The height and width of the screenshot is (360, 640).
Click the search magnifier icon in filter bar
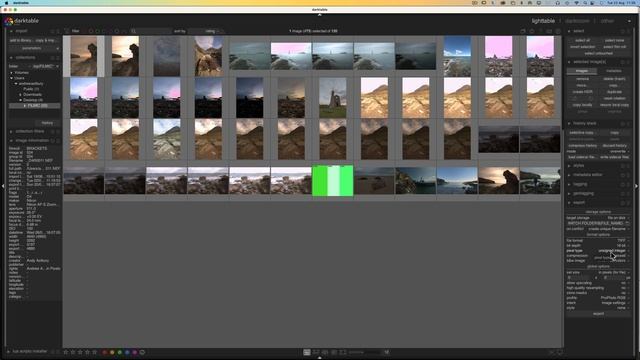tap(133, 31)
